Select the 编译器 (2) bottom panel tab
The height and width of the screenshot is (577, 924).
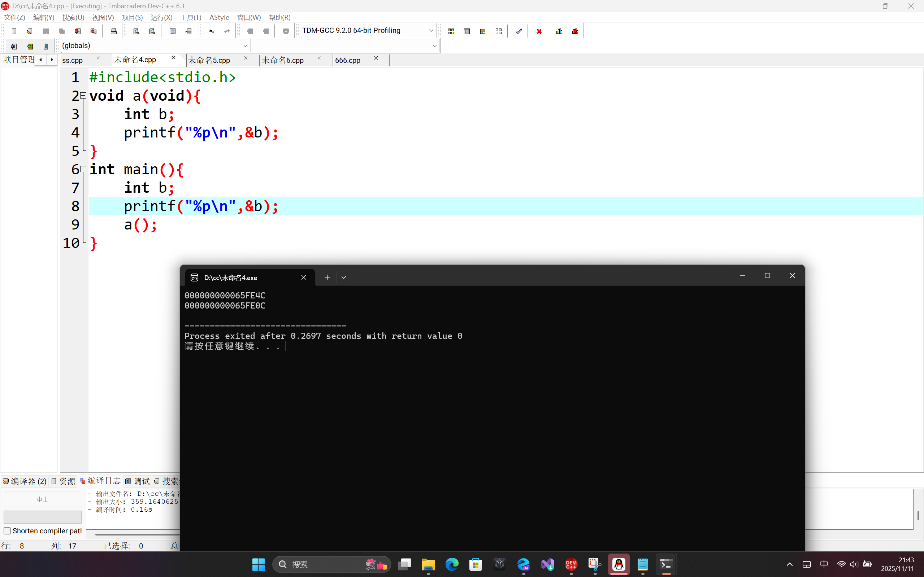click(x=25, y=481)
